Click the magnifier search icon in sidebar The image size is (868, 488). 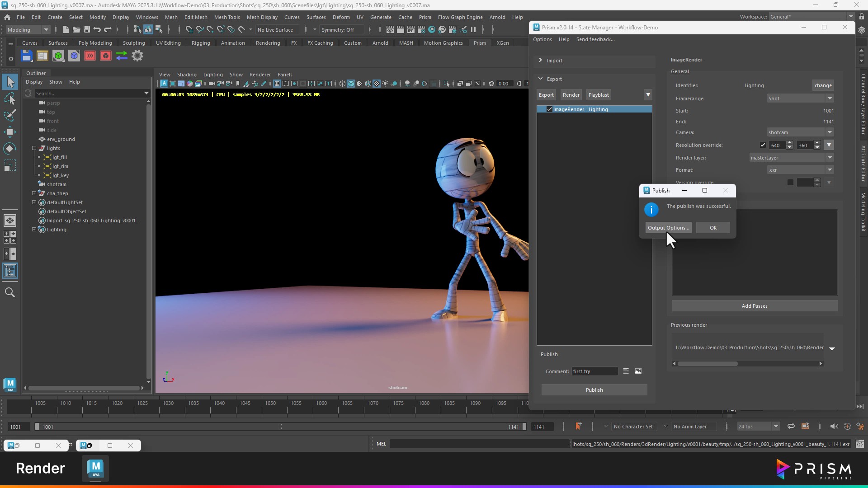10,292
